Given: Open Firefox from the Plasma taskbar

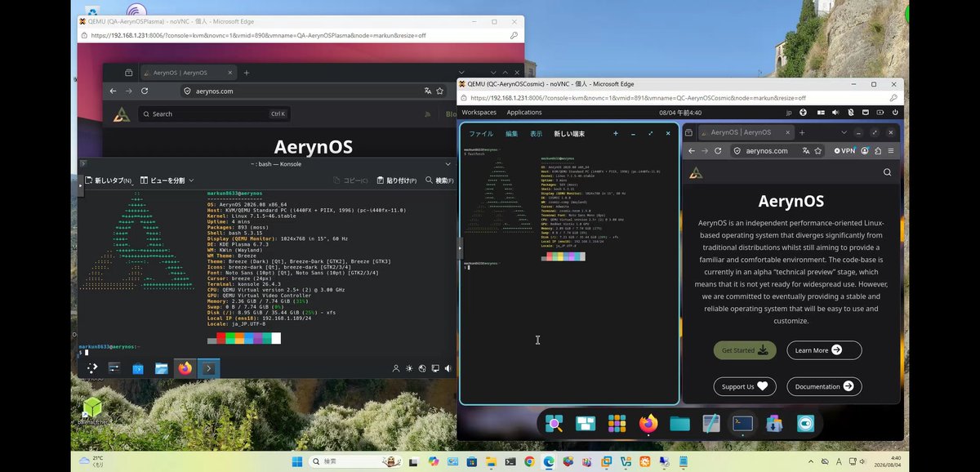Looking at the screenshot, I should (185, 369).
